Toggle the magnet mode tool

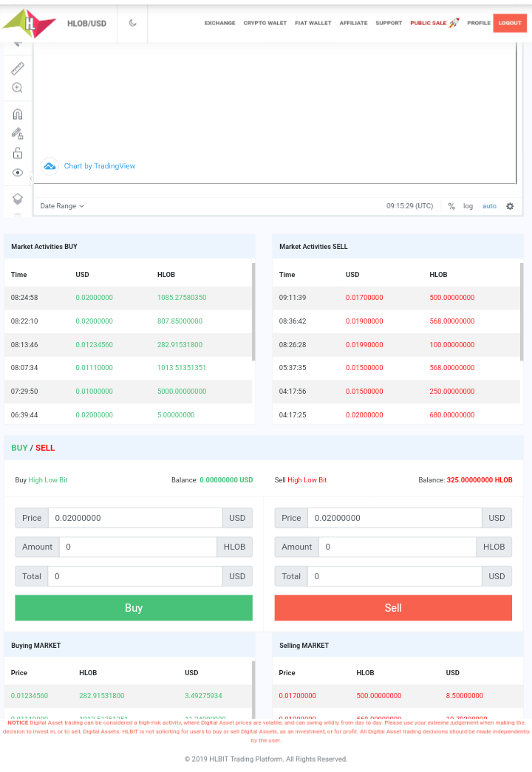pyautogui.click(x=18, y=115)
